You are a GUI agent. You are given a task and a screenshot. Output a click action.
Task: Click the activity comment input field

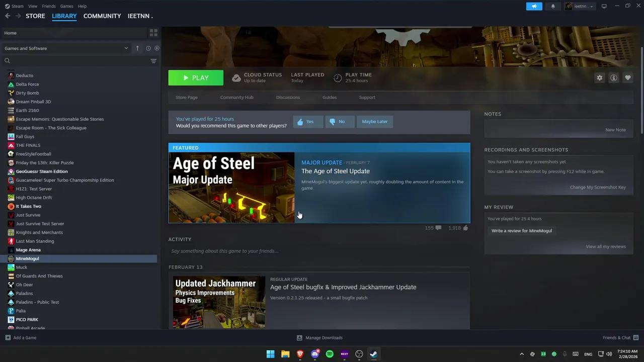[x=319, y=251]
